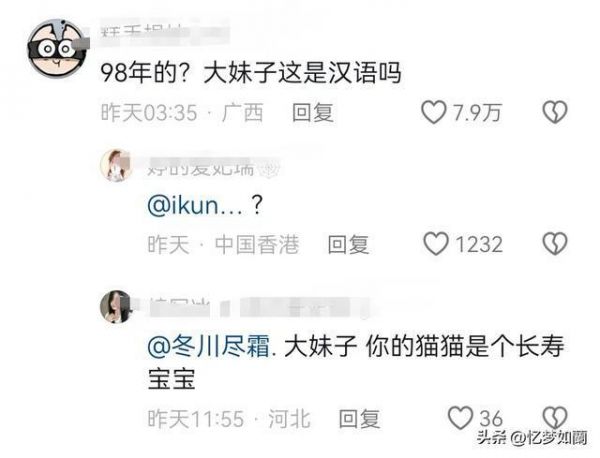Dislike the 98年的 comment from 广西
Viewport: 600px width, 458px height.
tap(555, 112)
